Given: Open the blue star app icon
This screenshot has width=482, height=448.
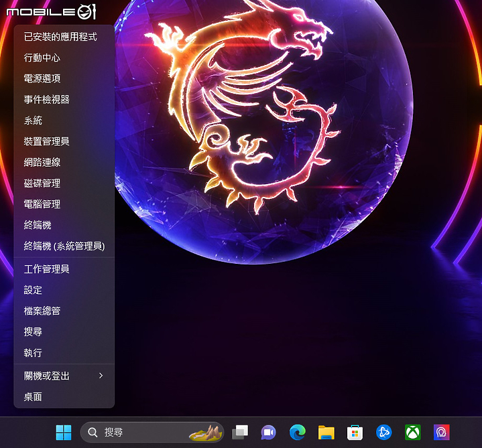Looking at the screenshot, I should (383, 433).
